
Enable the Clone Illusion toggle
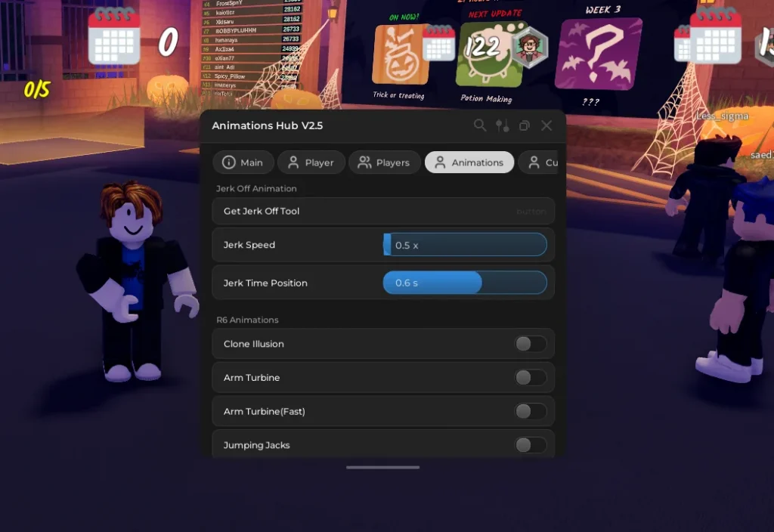[x=530, y=344]
